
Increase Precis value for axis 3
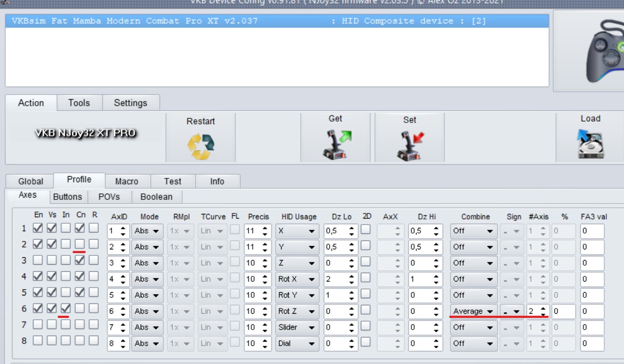[265, 260]
